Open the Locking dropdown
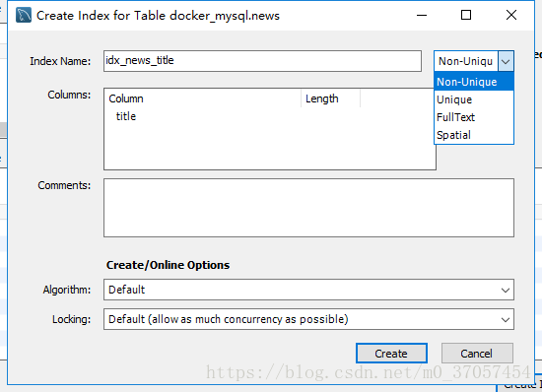Screen dimensions: 542x392 click(x=308, y=319)
